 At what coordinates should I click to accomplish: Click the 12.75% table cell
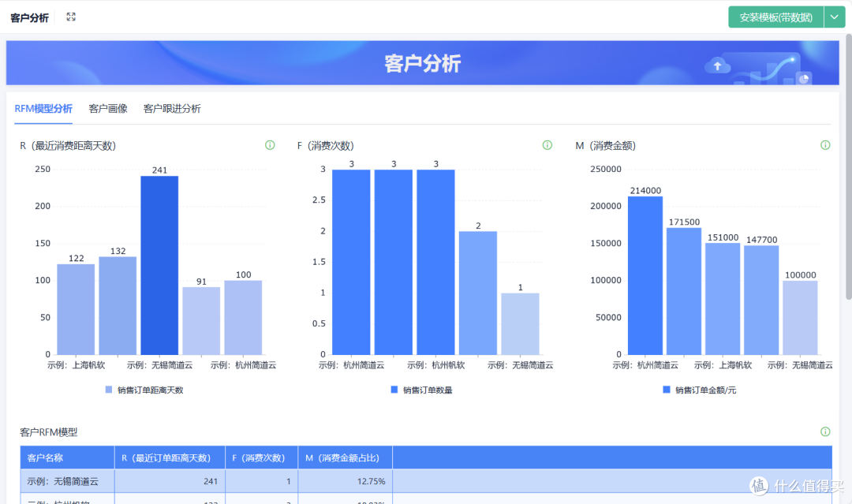[346, 481]
